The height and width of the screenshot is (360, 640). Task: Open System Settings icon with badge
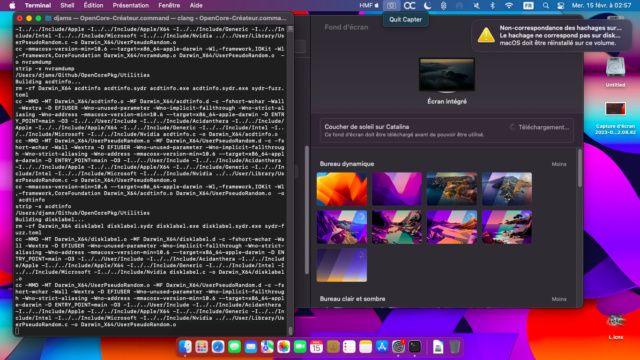398,347
